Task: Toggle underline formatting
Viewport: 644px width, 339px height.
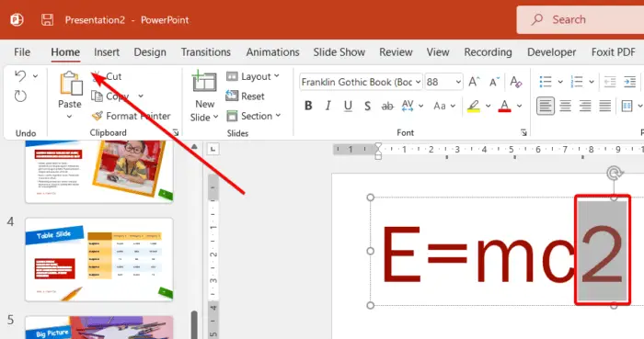Action: 348,107
